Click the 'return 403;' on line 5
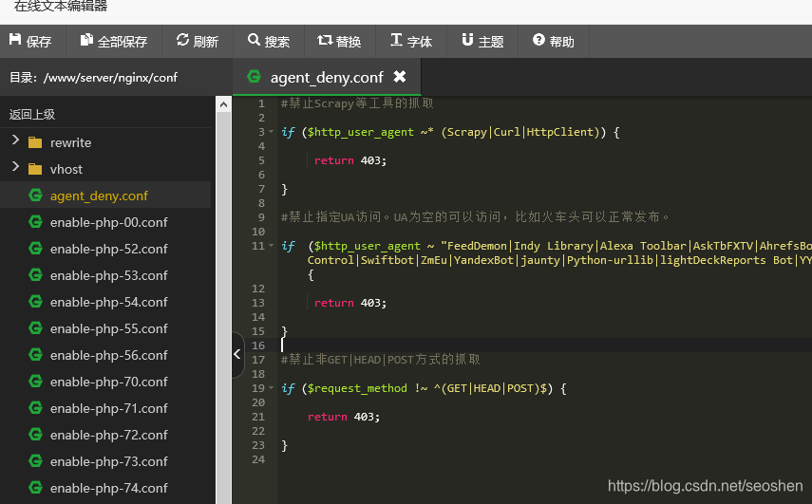The height and width of the screenshot is (504, 812). click(x=350, y=160)
